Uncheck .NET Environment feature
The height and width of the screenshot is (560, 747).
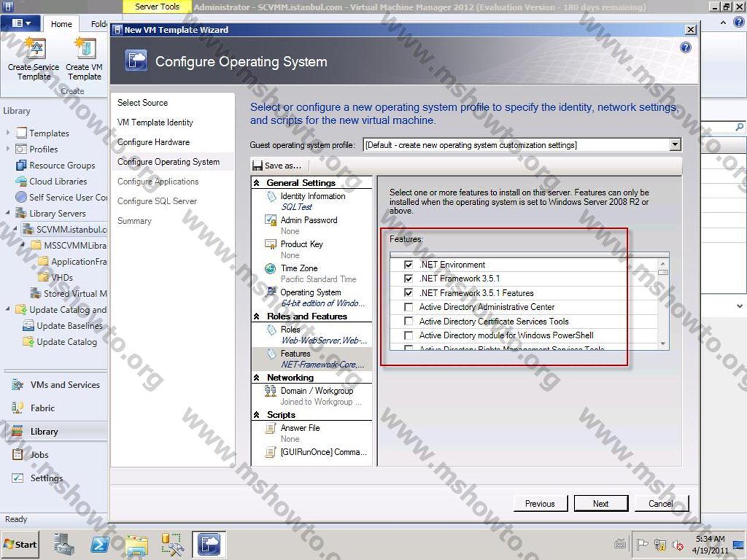409,265
